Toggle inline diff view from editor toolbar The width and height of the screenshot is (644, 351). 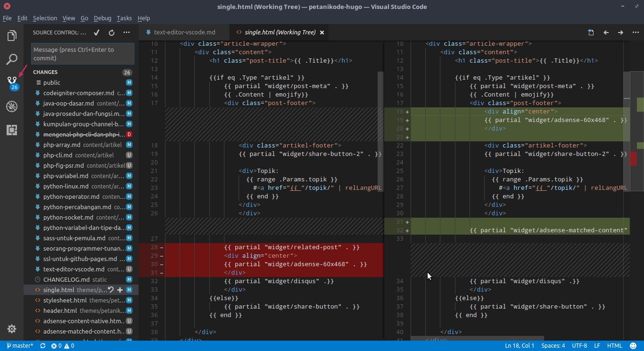pos(591,33)
